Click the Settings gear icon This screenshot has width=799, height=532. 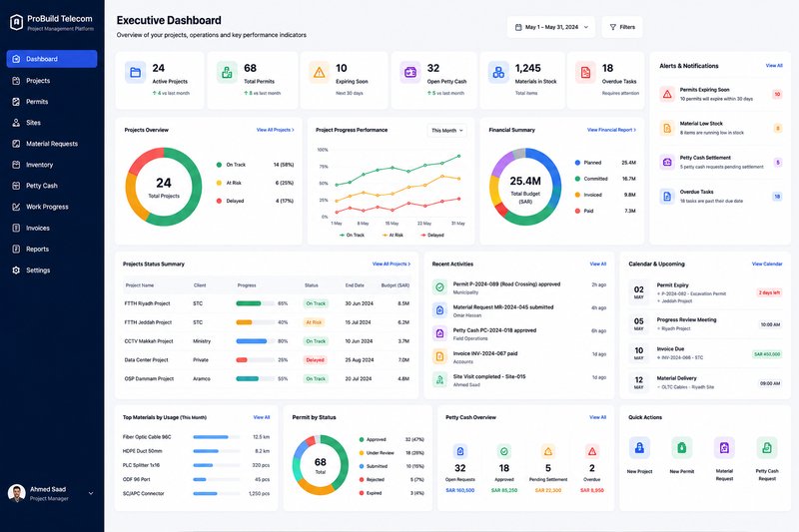tap(16, 270)
